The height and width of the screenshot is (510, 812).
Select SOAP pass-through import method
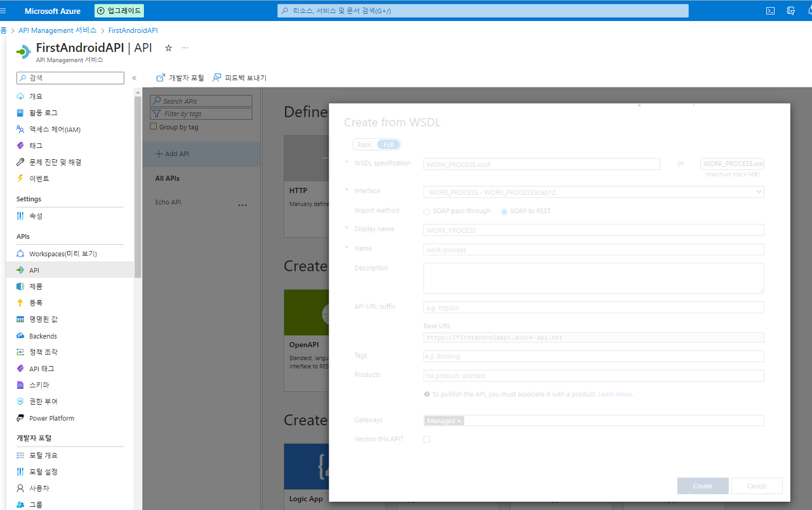click(427, 211)
